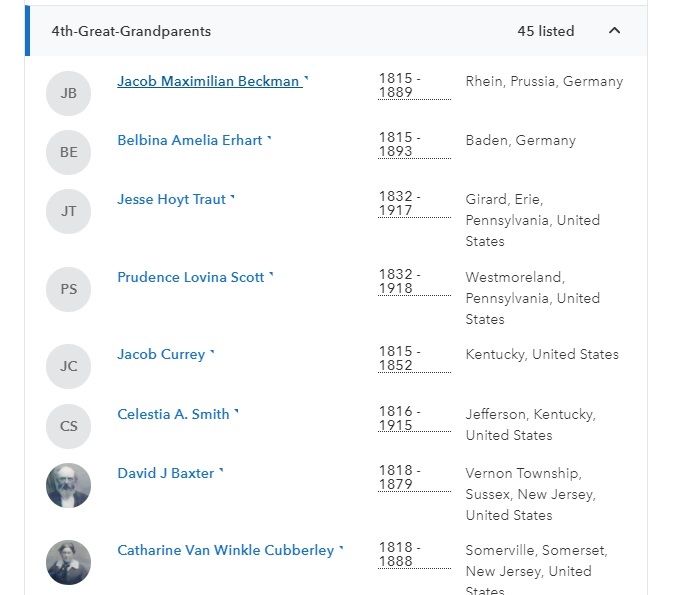
Task: Click the 'Kentucky, United States' birthplace text
Action: (542, 355)
